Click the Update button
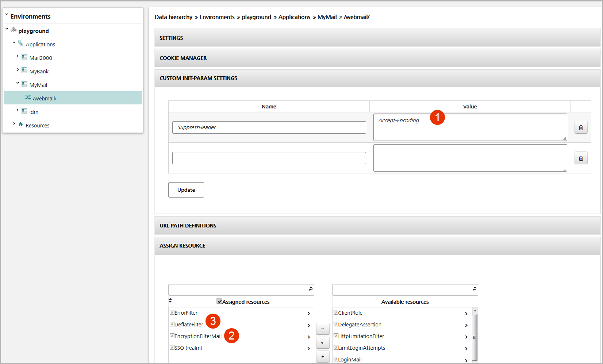Image resolution: width=603 pixels, height=364 pixels. coord(186,190)
